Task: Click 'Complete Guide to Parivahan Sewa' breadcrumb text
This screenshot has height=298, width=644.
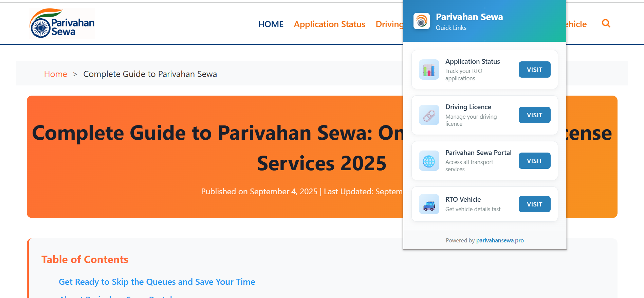Action: click(150, 74)
